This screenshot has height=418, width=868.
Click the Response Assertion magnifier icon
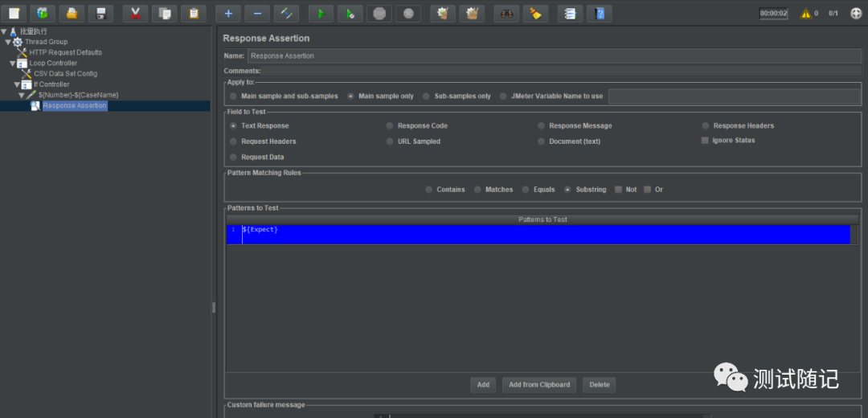pyautogui.click(x=35, y=105)
